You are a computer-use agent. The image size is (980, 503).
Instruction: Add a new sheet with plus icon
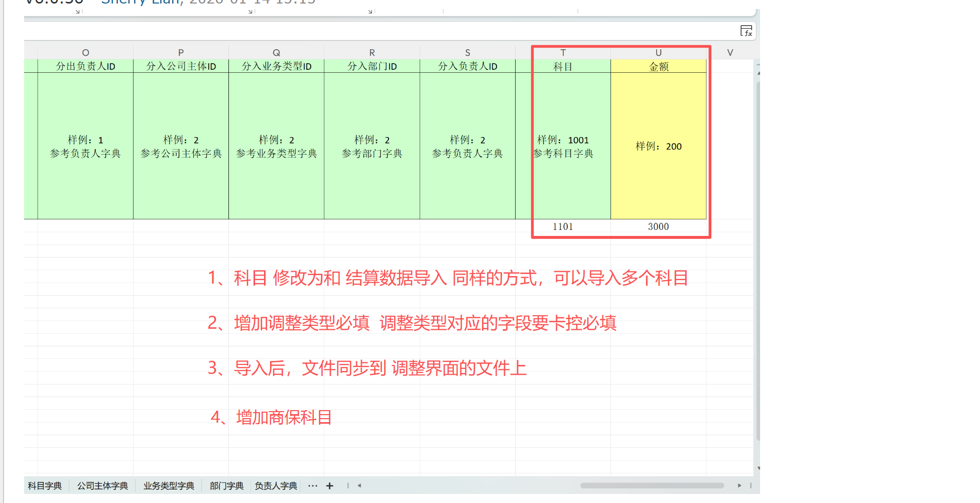tap(330, 486)
